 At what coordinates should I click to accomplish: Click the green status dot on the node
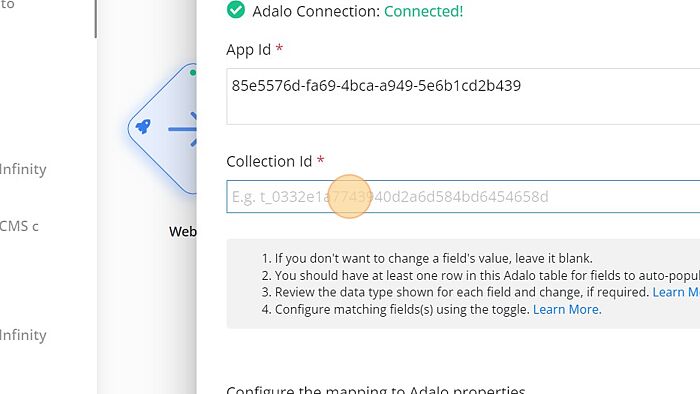193,72
